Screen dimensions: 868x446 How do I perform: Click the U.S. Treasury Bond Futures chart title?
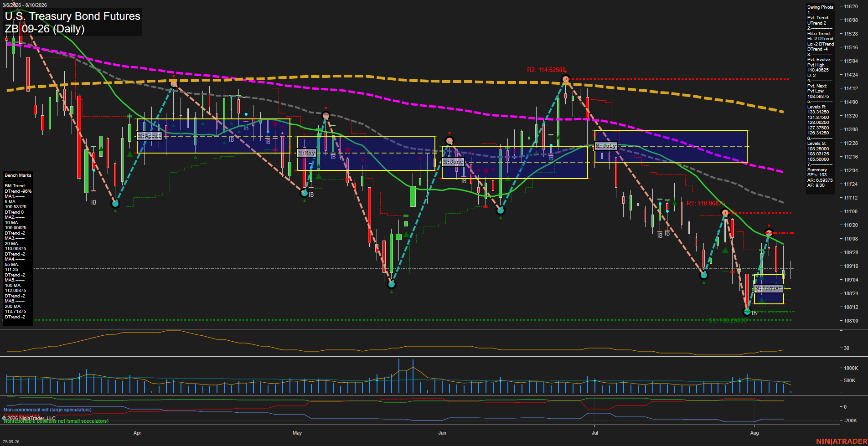coord(72,16)
